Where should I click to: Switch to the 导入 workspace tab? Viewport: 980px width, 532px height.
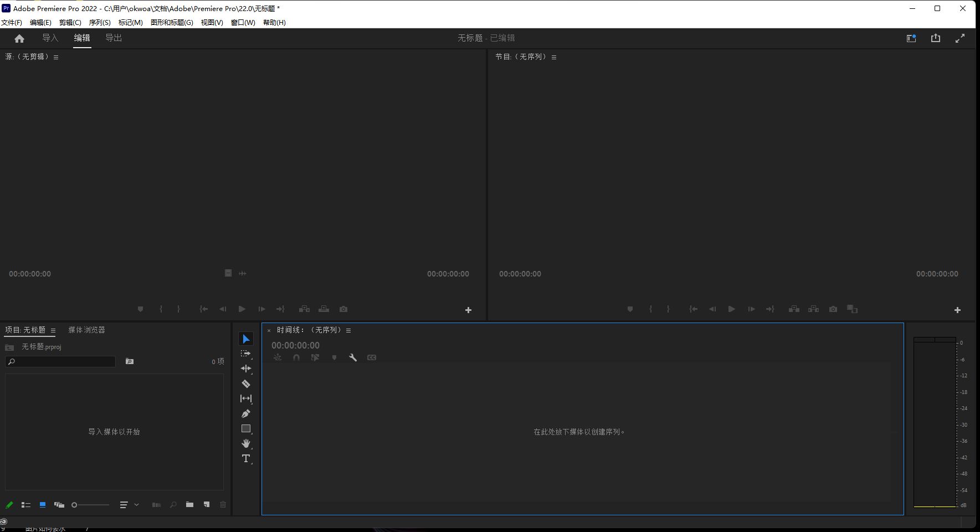point(50,38)
